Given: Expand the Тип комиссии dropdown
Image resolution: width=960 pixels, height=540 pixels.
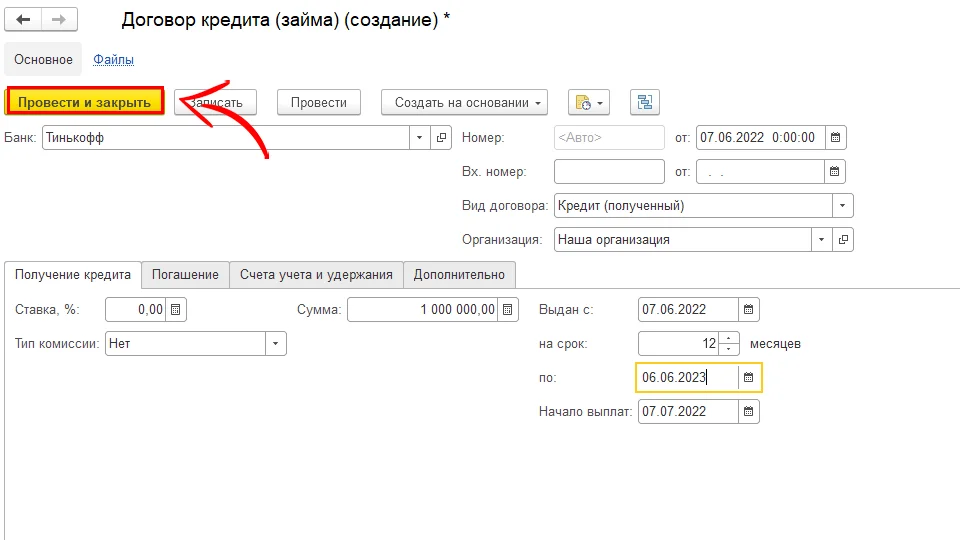Looking at the screenshot, I should tap(276, 344).
